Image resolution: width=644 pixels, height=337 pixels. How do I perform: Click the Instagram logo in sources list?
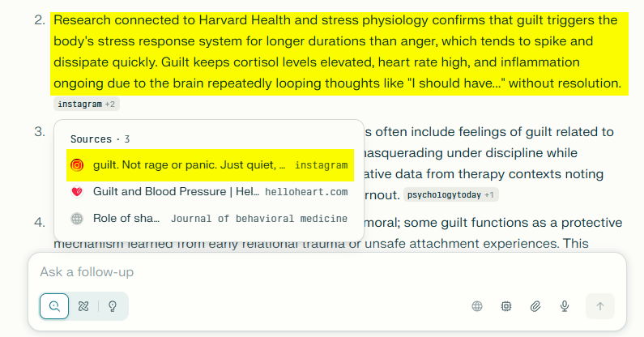[77, 165]
